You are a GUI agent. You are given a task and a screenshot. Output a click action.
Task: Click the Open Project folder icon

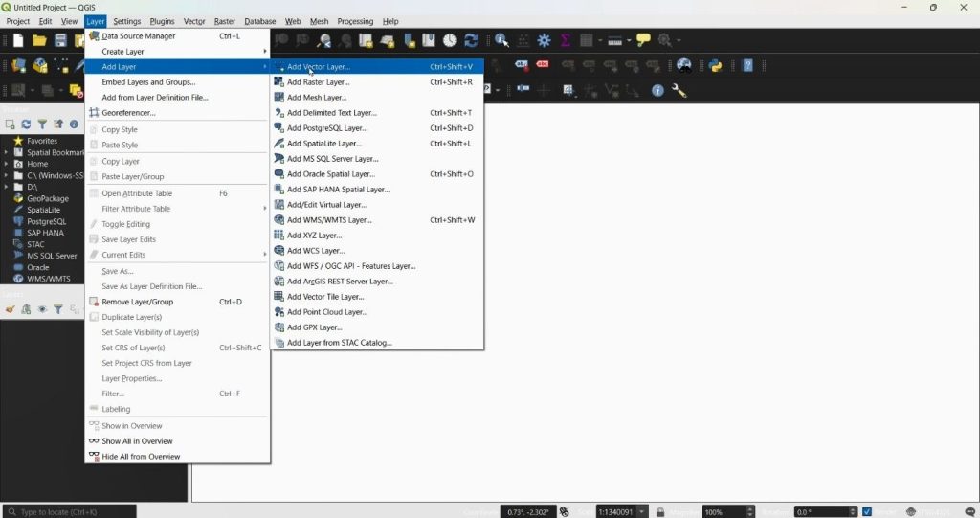click(39, 40)
